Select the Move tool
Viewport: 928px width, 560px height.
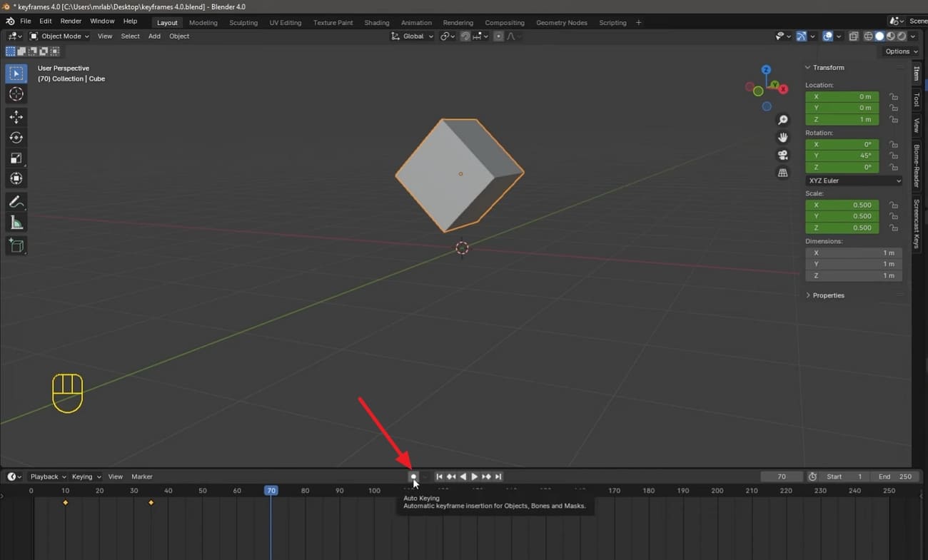16,117
